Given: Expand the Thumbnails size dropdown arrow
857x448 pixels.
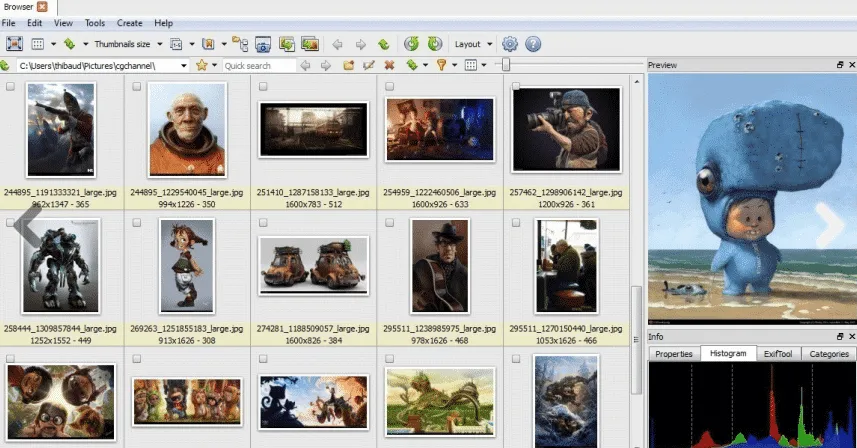Looking at the screenshot, I should (x=160, y=44).
